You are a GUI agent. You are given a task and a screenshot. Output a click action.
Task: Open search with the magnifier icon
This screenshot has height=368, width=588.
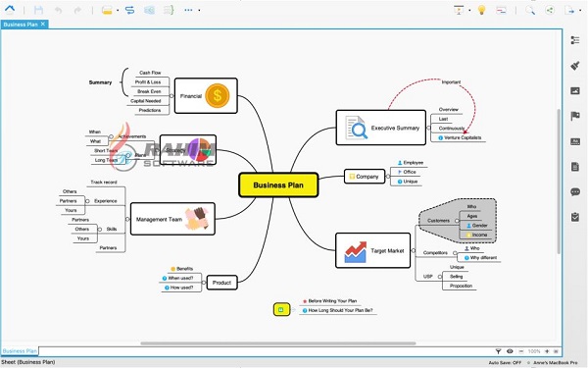tap(530, 10)
